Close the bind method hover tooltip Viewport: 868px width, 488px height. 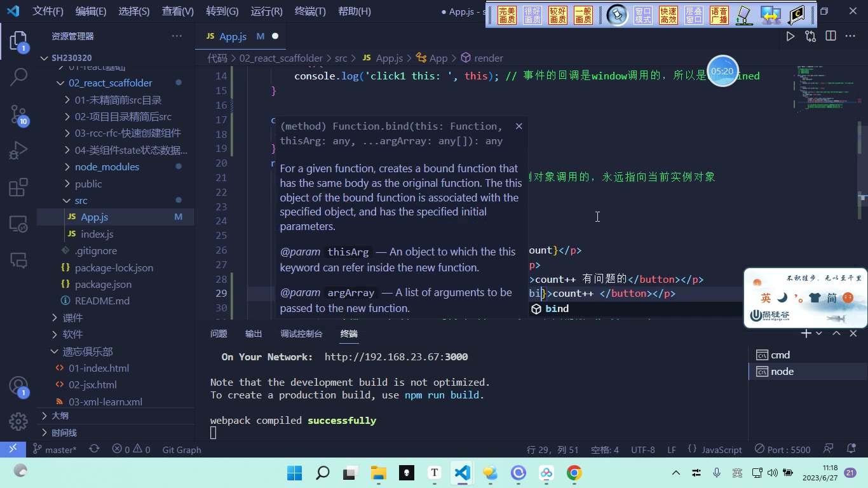519,126
